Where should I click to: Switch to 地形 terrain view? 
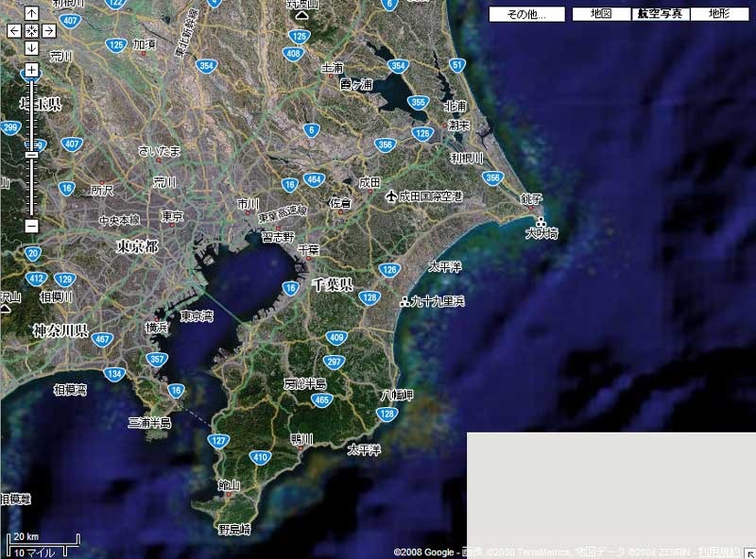pos(718,14)
